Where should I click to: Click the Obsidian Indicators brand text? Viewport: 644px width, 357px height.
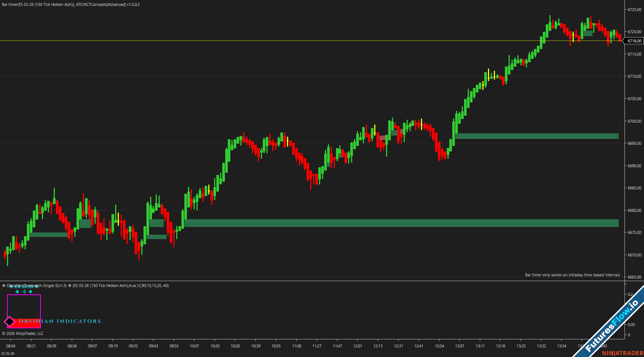[x=60, y=321]
